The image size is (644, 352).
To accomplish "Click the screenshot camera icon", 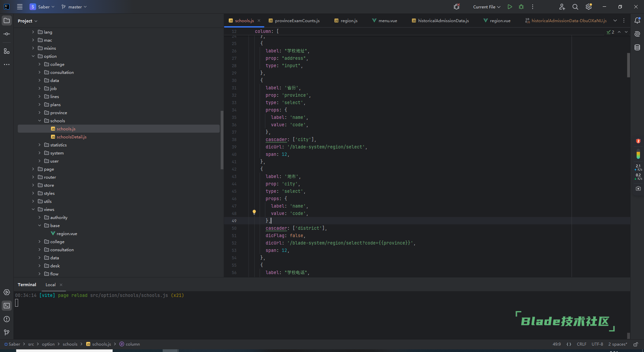I will pyautogui.click(x=638, y=188).
